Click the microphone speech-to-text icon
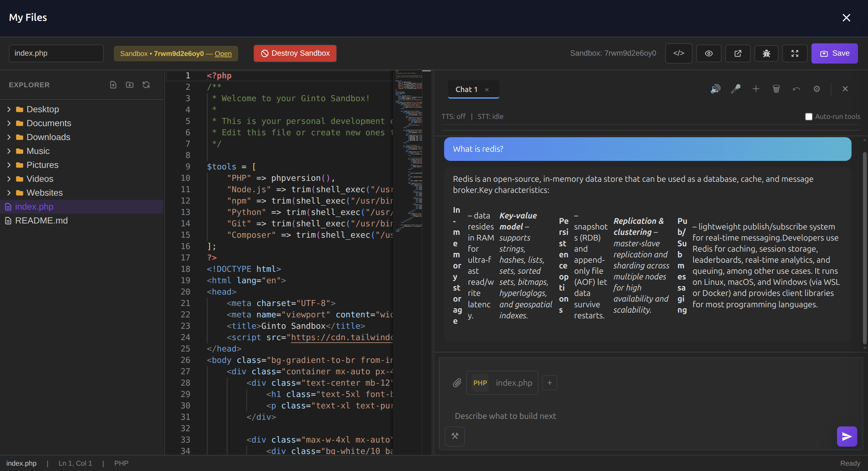 pos(735,89)
